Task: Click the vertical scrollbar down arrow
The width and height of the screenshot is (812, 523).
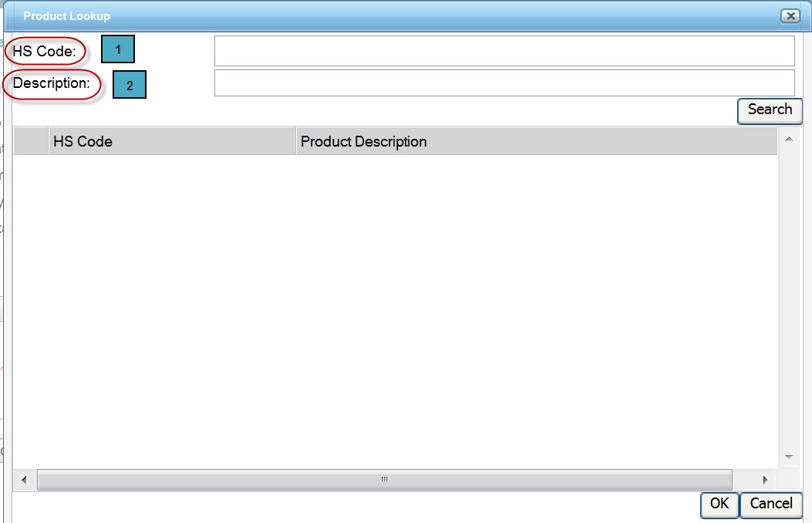Action: click(789, 457)
